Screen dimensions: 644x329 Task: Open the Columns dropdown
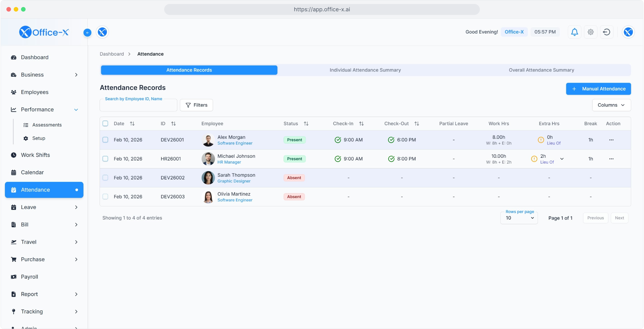tap(611, 105)
